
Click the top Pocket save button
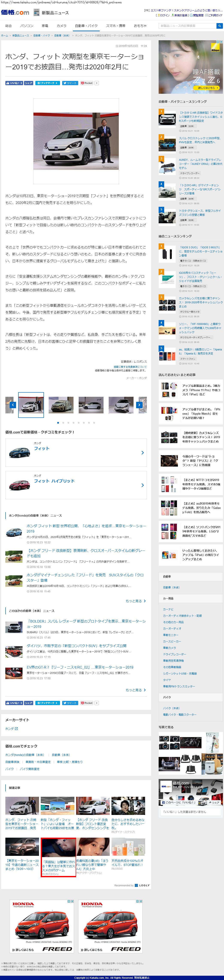[87, 83]
